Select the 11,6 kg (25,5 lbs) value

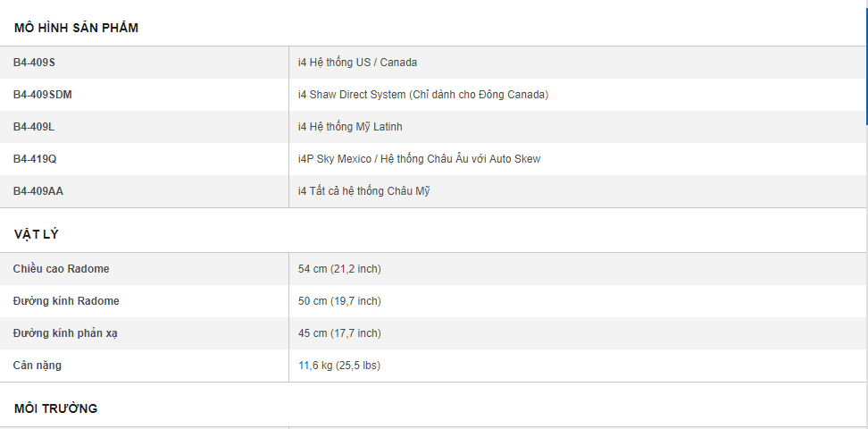(338, 366)
